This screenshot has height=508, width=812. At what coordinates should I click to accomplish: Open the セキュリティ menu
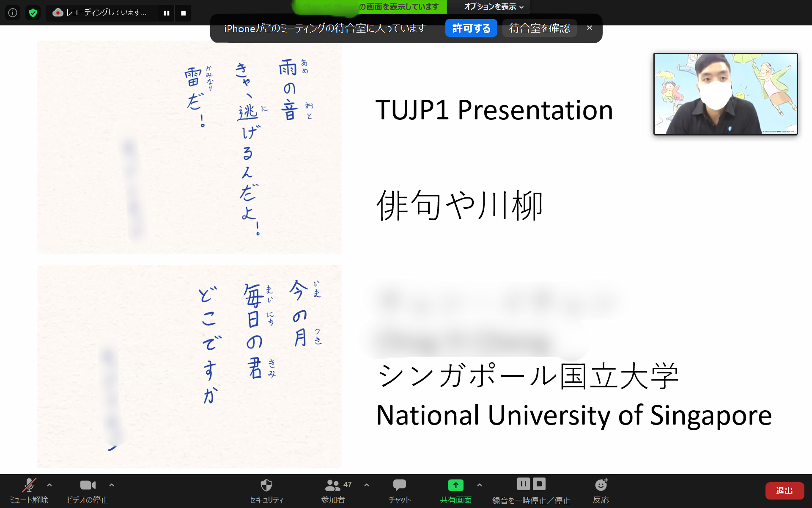[266, 491]
